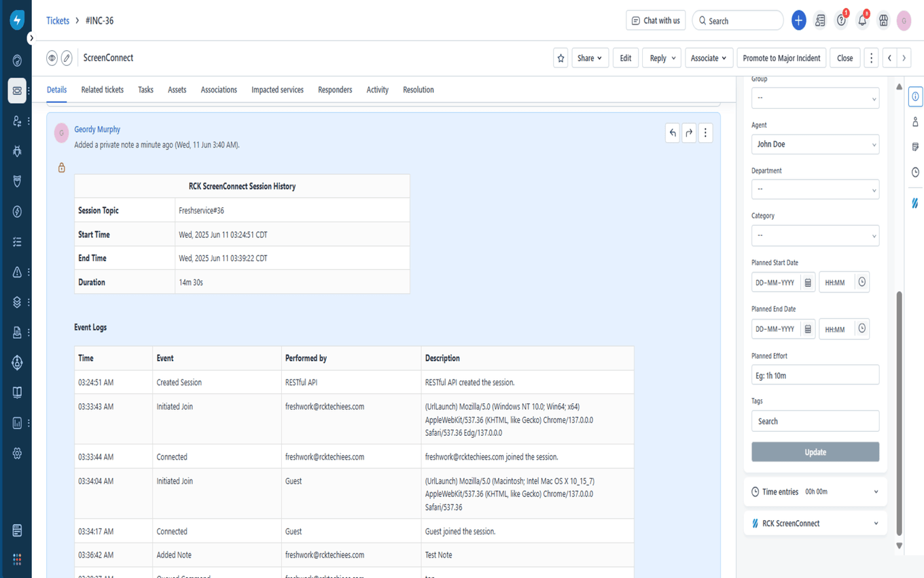Open the ScreenConnect icon in right rail

click(915, 203)
